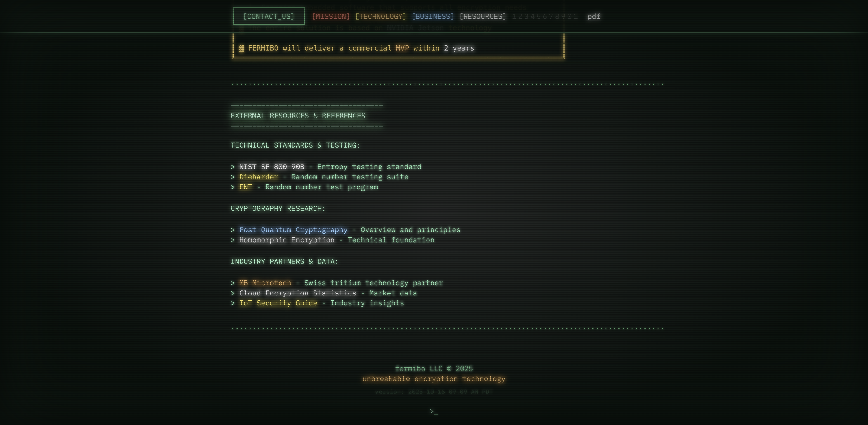Follow the Dieharder link
The height and width of the screenshot is (425, 868).
(x=258, y=177)
